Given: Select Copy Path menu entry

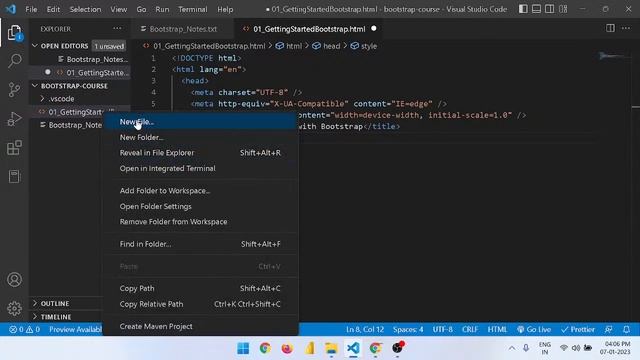Looking at the screenshot, I should [200, 288].
